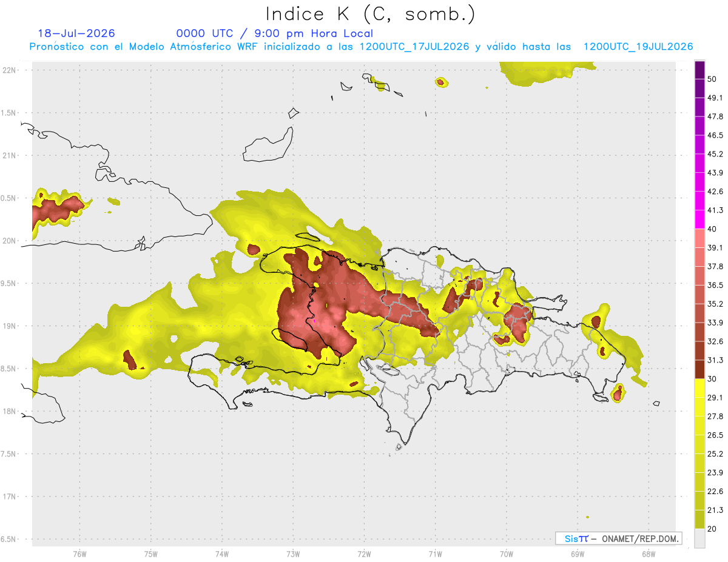This screenshot has height=562, width=728.
Task: Click the '33.9' legend value
Action: [x=715, y=323]
